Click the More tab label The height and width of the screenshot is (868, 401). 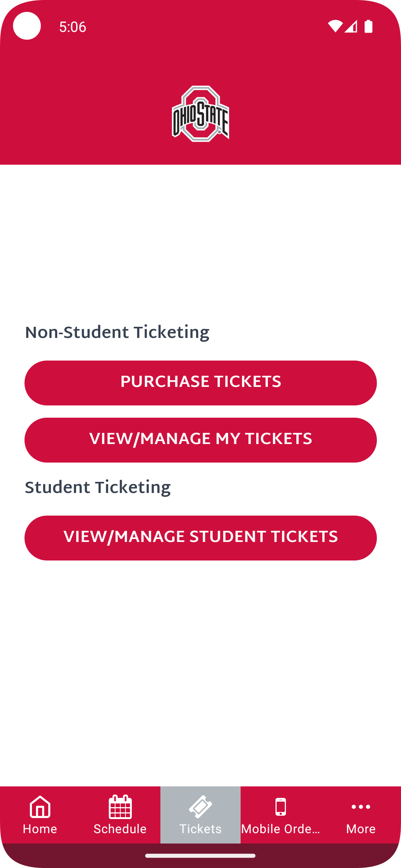pos(361,829)
